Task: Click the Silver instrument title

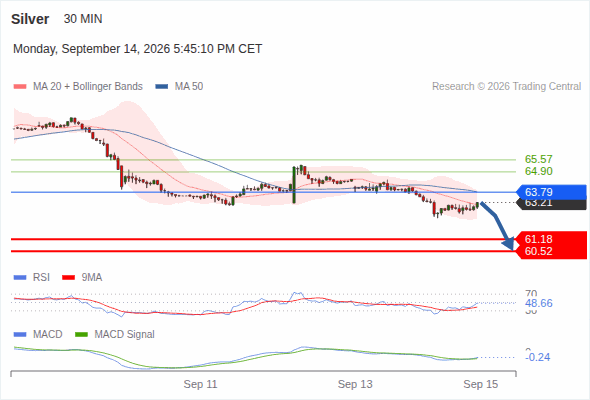Action: click(30, 19)
